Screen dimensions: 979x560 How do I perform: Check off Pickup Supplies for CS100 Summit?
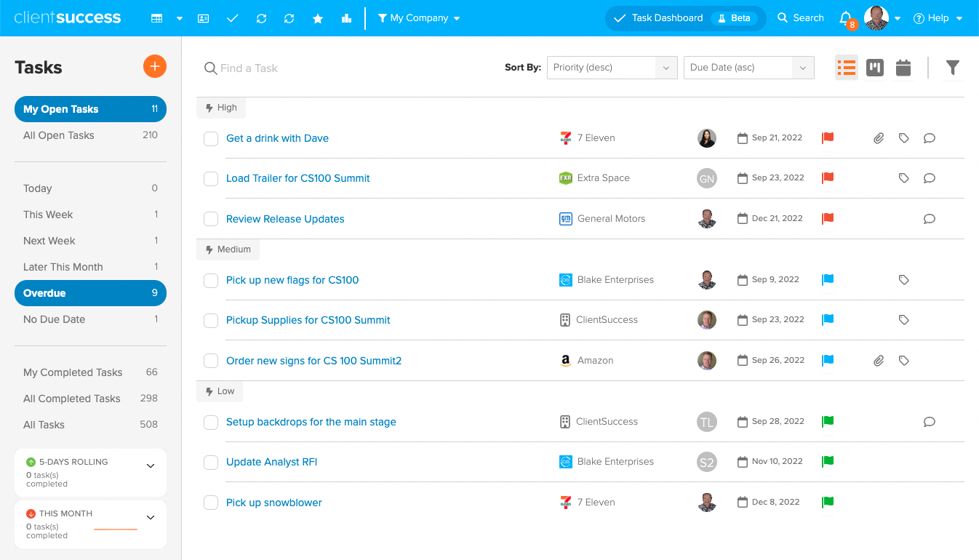(211, 321)
